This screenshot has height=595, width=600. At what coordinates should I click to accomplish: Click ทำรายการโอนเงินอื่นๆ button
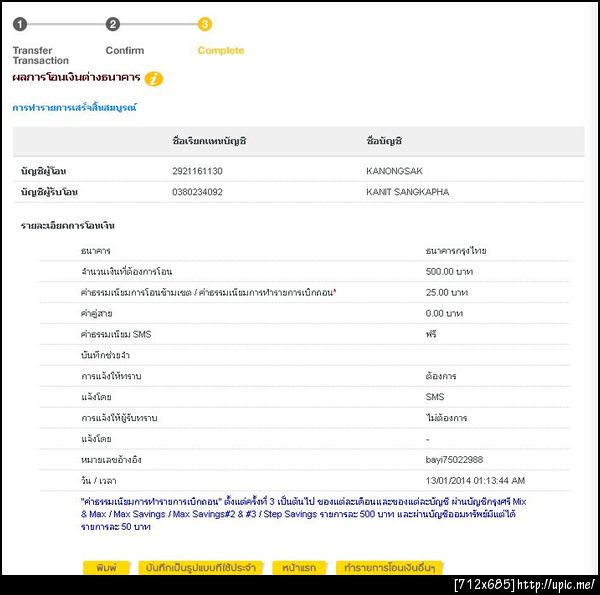point(389,567)
